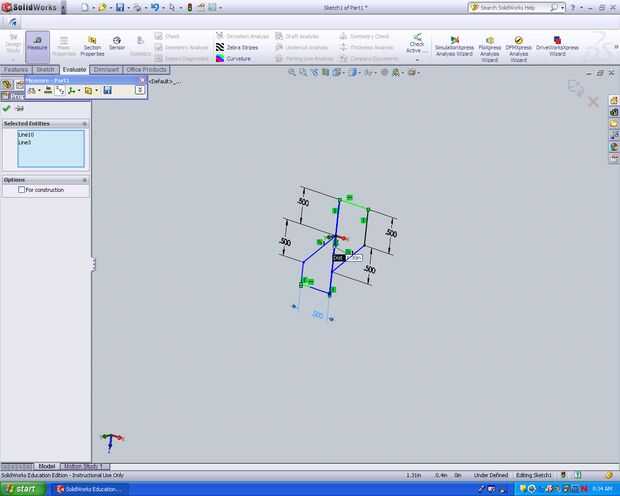Launch FloXpress Analysis Wizard
Viewport: 620px width, 496px height.
(490, 49)
